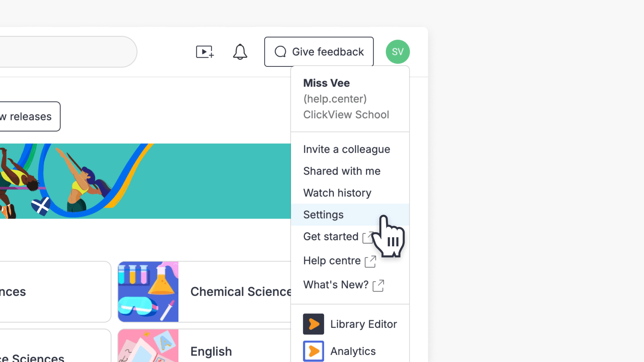Click the Give feedback button

tap(319, 52)
